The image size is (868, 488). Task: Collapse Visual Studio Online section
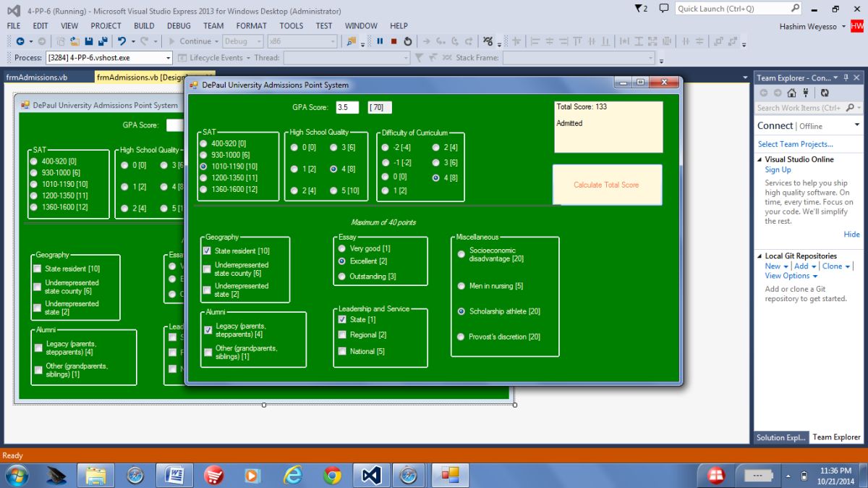click(x=759, y=159)
